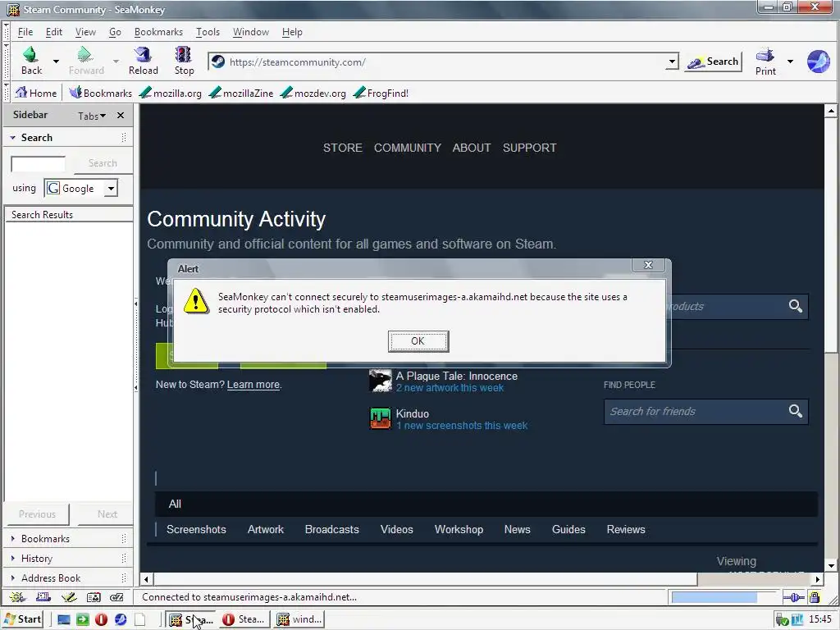Open the sidebar Tabs dropdown
The height and width of the screenshot is (630, 840).
coord(92,116)
